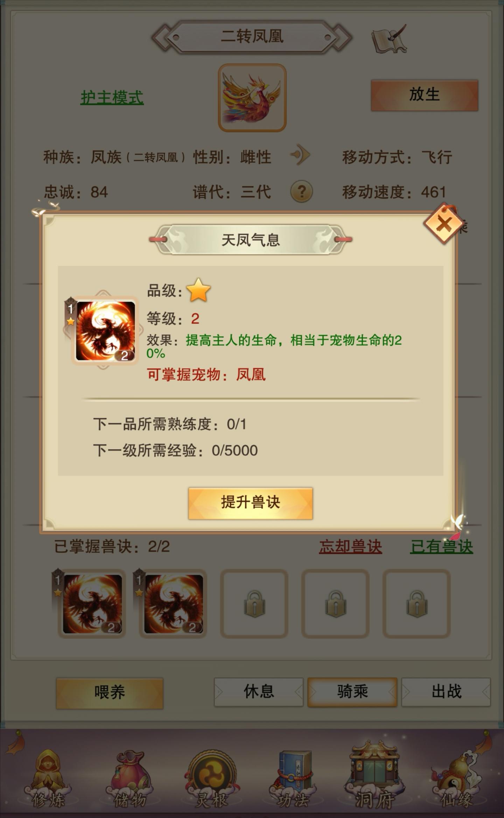Select the second mastered phoenix skill slot

173,603
